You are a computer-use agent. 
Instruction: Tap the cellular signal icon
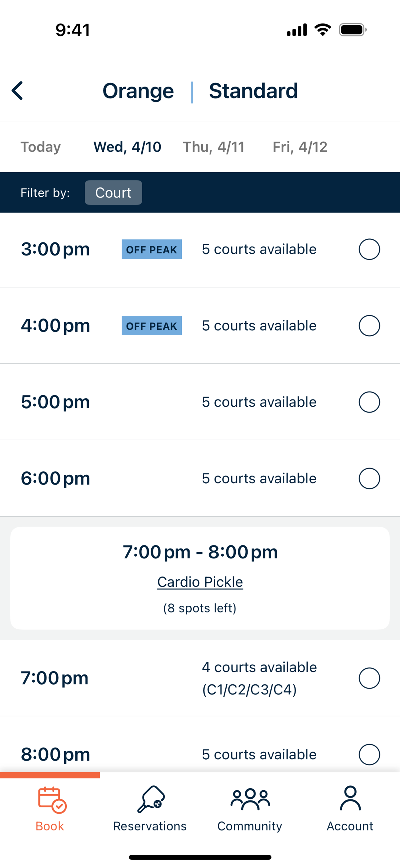point(297,30)
